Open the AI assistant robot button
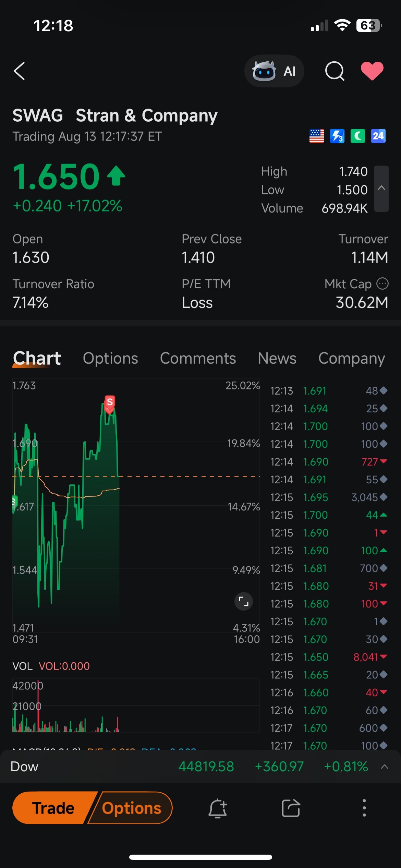This screenshot has height=868, width=401. [274, 71]
